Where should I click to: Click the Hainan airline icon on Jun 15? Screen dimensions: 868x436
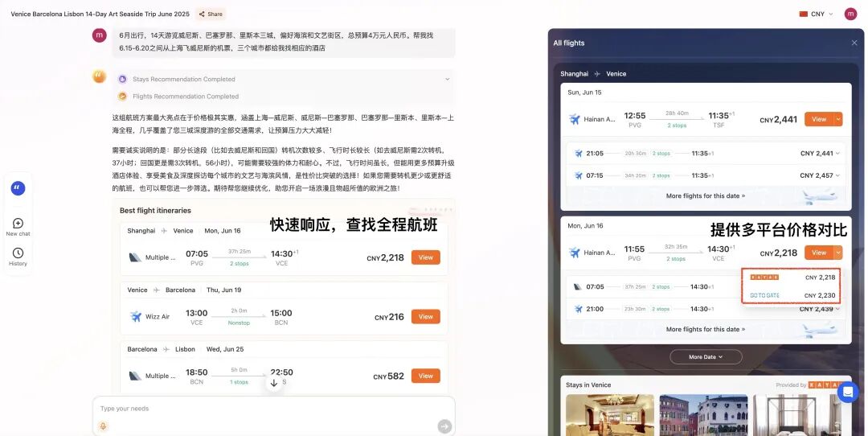(575, 119)
